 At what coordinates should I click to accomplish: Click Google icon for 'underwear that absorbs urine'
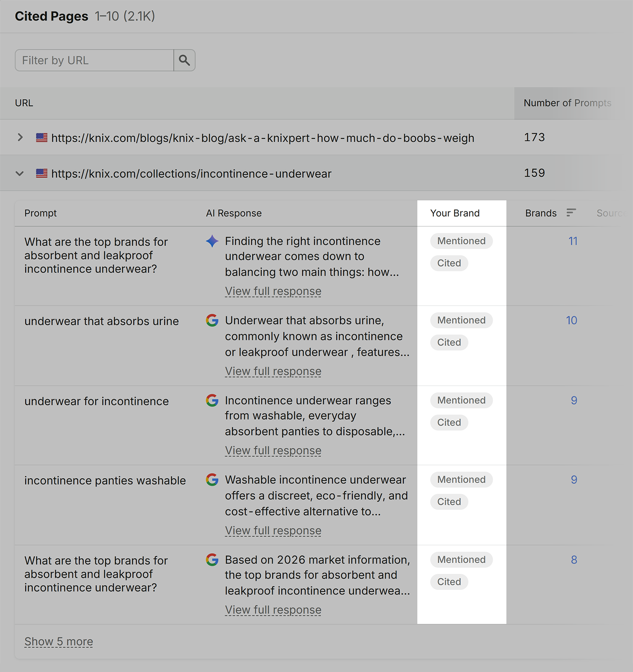coord(212,320)
